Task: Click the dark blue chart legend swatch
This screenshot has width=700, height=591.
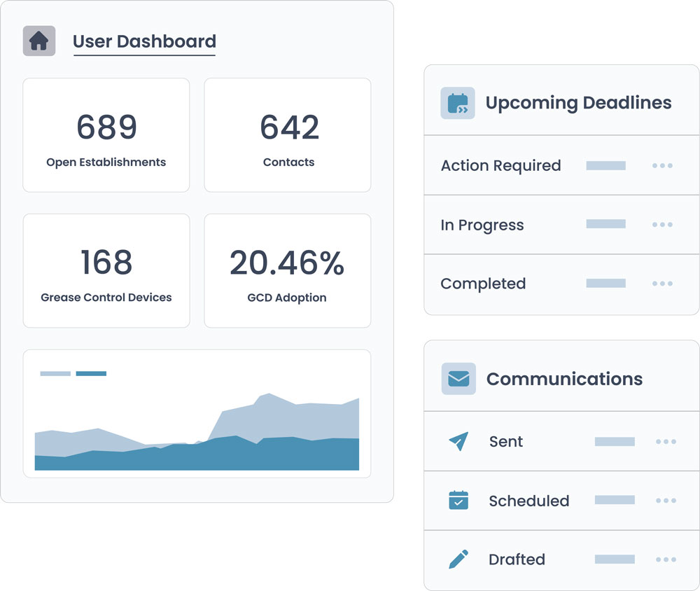Action: (91, 373)
